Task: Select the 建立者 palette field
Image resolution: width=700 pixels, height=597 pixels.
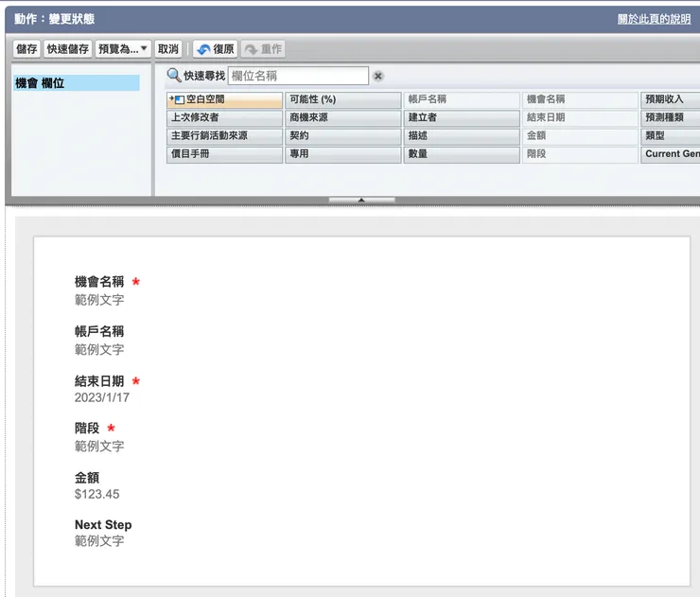Action: (462, 118)
